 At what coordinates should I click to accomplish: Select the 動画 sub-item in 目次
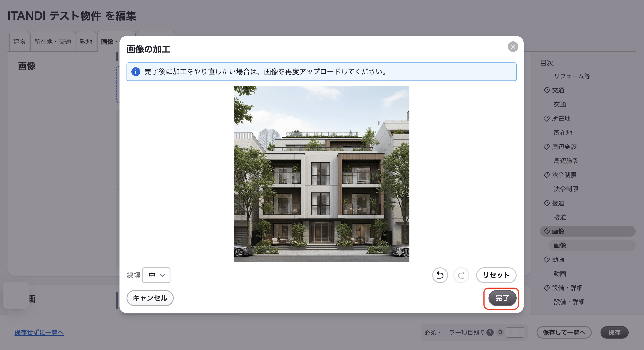tap(560, 274)
